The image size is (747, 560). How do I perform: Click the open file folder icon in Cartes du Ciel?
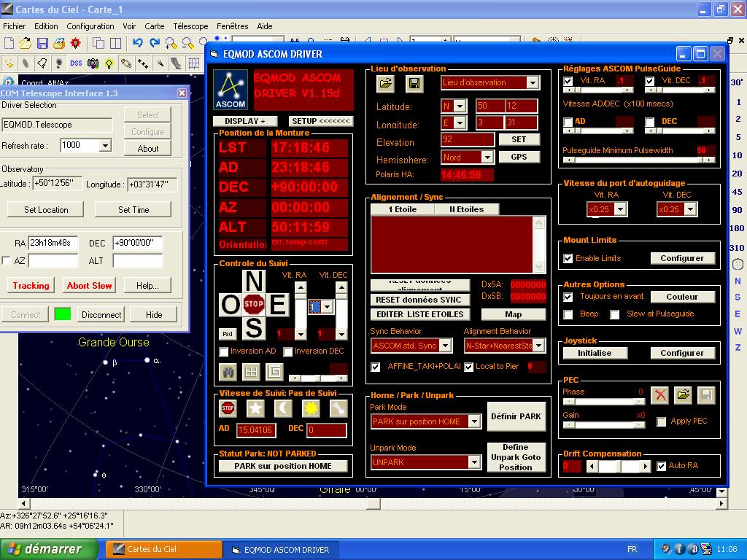(26, 44)
